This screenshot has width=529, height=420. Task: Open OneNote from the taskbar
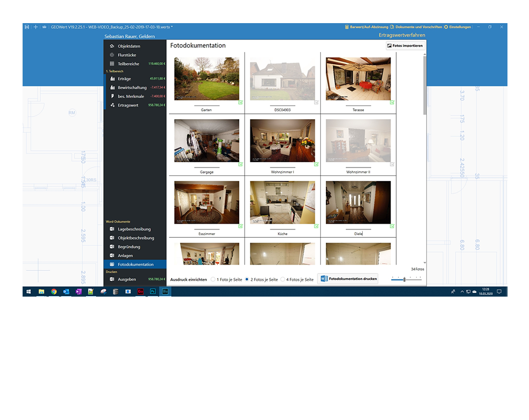[79, 291]
